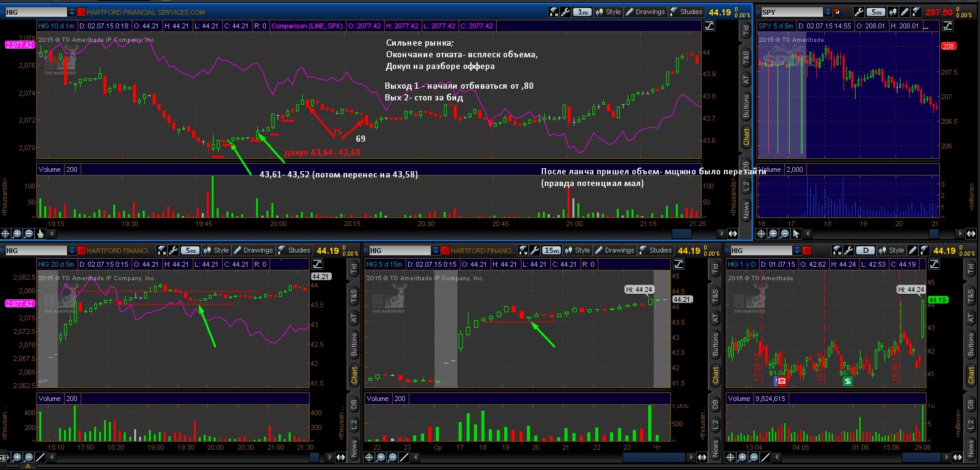Open the Style menu in main chart toolbar
Image resolution: width=980 pixels, height=470 pixels.
tap(608, 12)
